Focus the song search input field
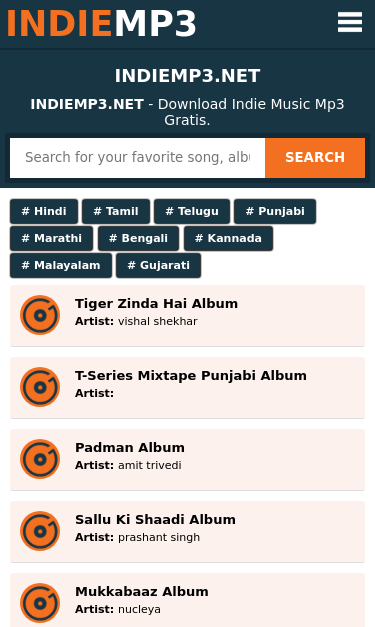The width and height of the screenshot is (375, 627). pyautogui.click(x=138, y=158)
